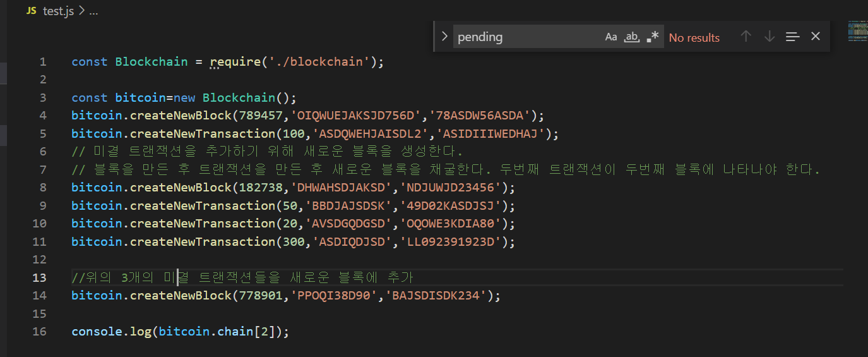Toggle Find in Selection icon
This screenshot has height=357, width=868.
(793, 37)
